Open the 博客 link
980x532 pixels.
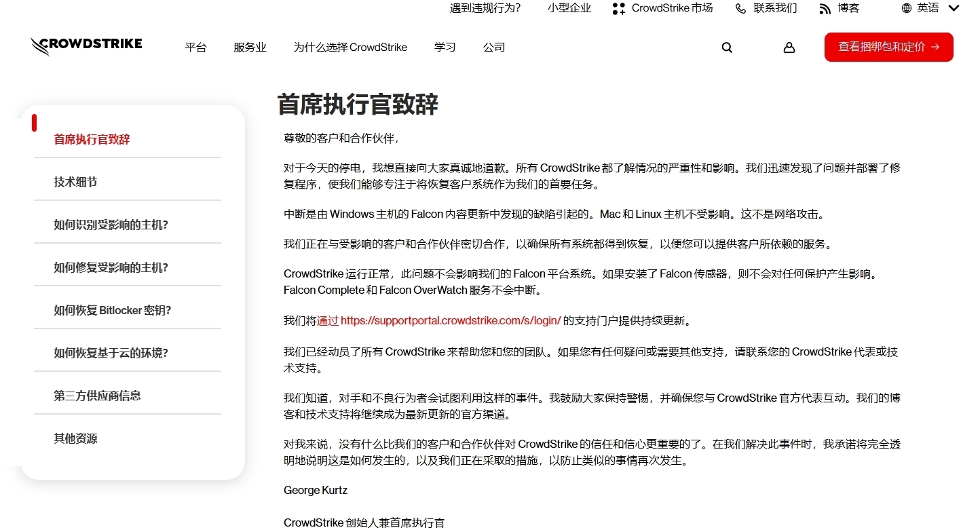click(x=848, y=8)
